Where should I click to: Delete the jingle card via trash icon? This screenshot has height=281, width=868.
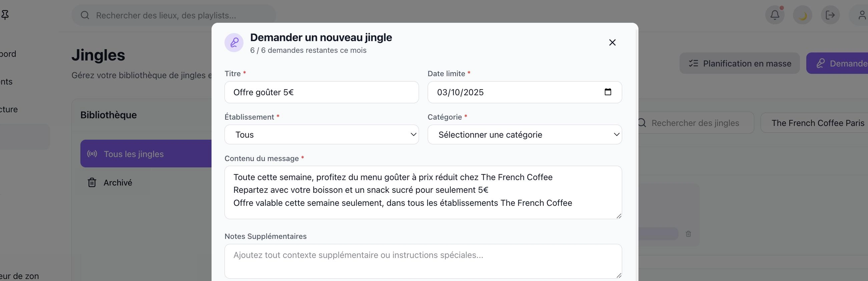689,234
